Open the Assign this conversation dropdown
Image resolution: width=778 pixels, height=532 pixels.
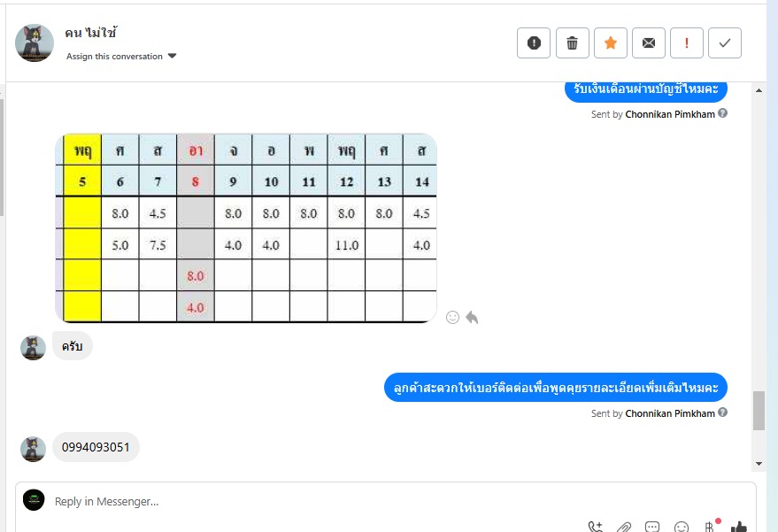click(114, 56)
